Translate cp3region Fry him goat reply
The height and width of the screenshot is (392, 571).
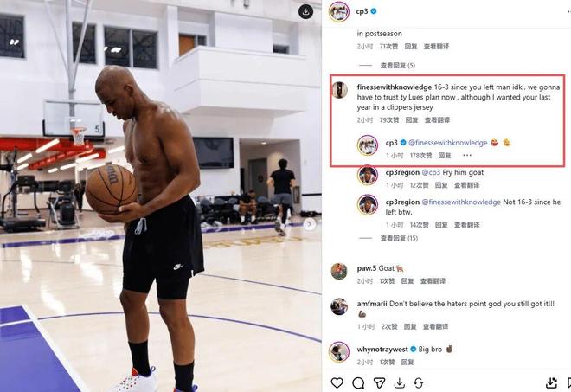(466, 185)
